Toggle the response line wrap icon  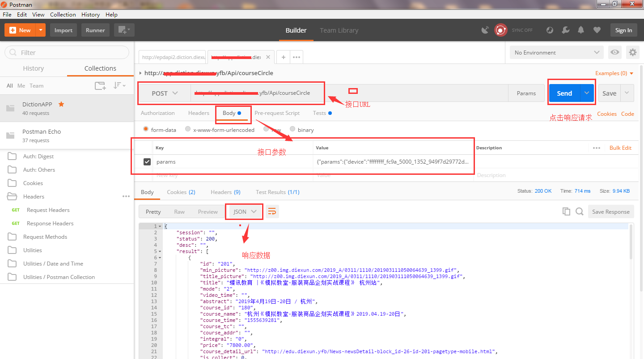click(272, 211)
